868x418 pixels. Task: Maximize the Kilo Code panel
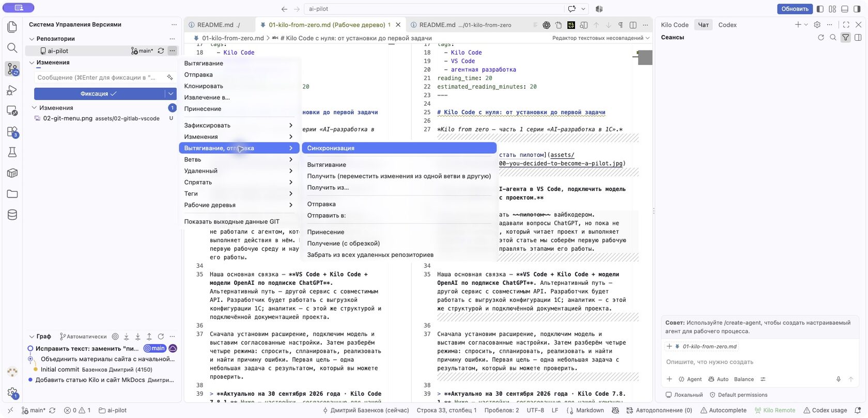click(x=846, y=25)
